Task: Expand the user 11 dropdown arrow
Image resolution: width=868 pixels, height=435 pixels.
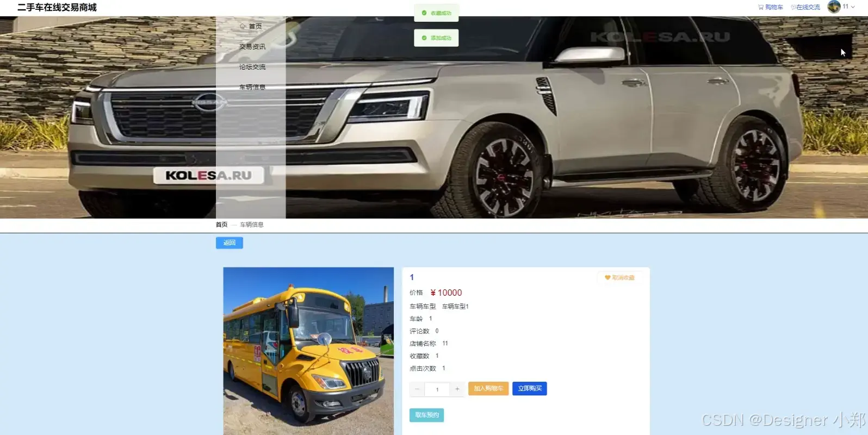Action: pos(853,7)
